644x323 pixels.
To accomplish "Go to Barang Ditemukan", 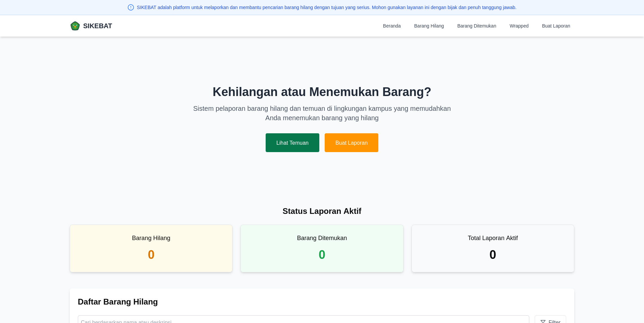I will point(477,26).
